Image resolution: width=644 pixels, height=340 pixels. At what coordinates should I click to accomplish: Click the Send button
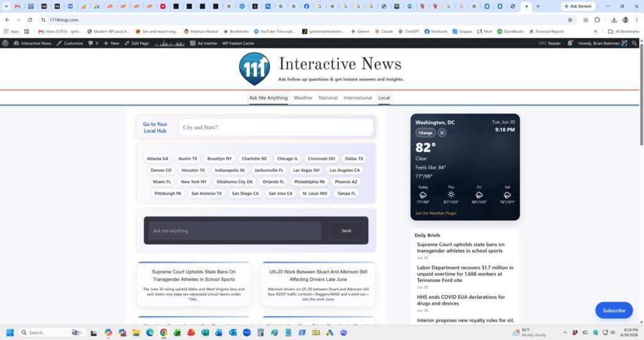click(347, 230)
